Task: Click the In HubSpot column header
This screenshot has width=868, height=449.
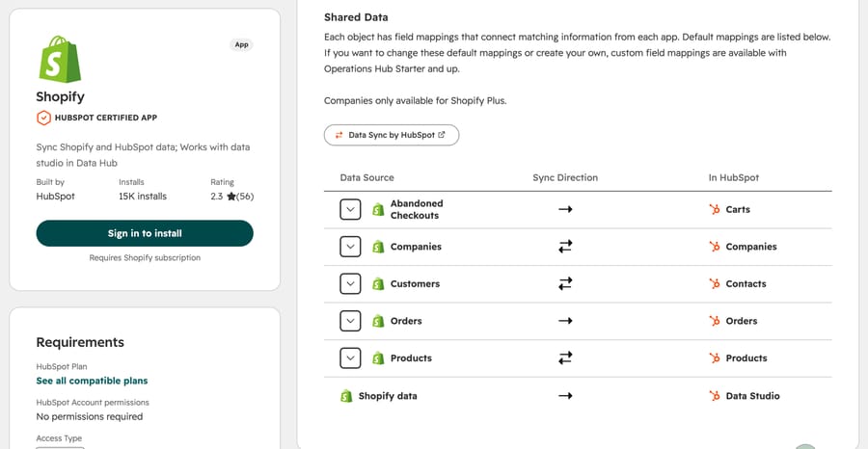Action: (x=734, y=177)
